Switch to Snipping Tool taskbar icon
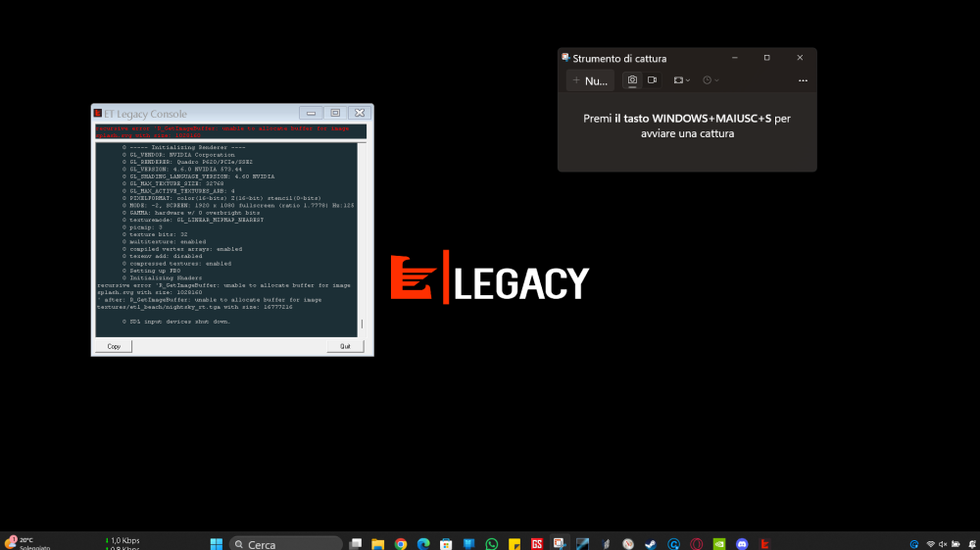This screenshot has height=550, width=980. tap(560, 544)
